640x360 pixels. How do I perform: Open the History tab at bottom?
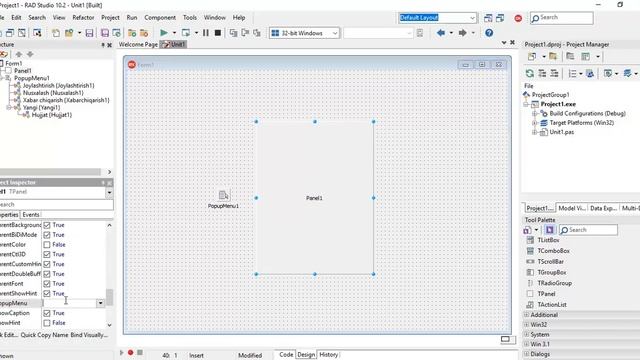pyautogui.click(x=329, y=355)
